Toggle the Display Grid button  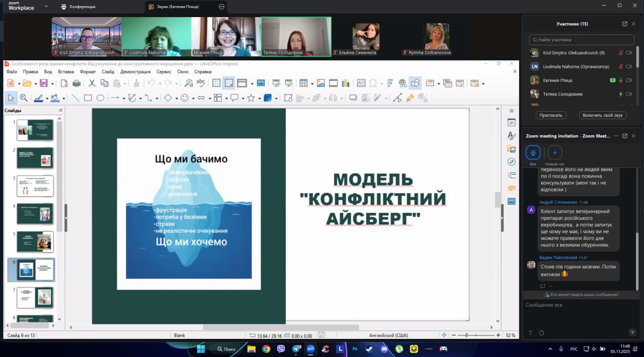pyautogui.click(x=216, y=83)
